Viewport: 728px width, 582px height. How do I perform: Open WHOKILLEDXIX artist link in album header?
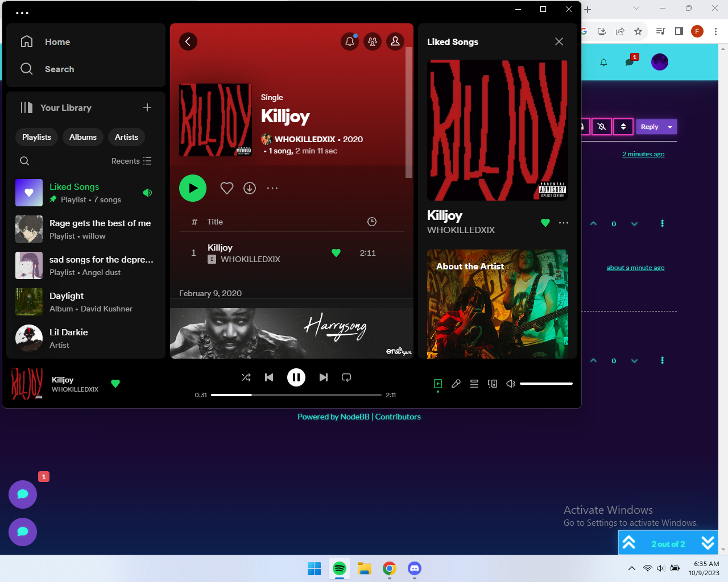point(305,139)
